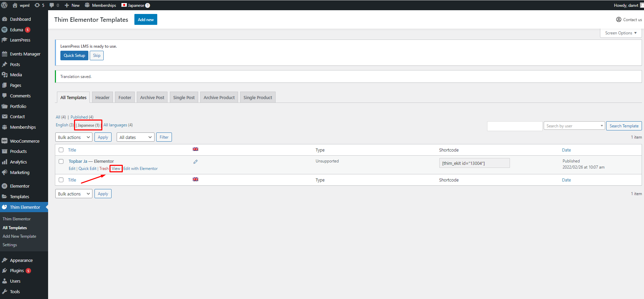Click the template search input field
This screenshot has width=644, height=299.
pyautogui.click(x=515, y=126)
